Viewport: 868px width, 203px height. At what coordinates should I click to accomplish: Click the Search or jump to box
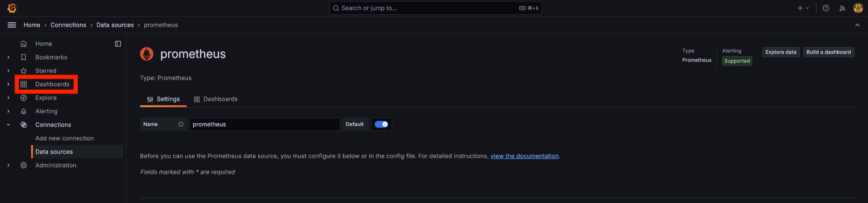click(435, 8)
